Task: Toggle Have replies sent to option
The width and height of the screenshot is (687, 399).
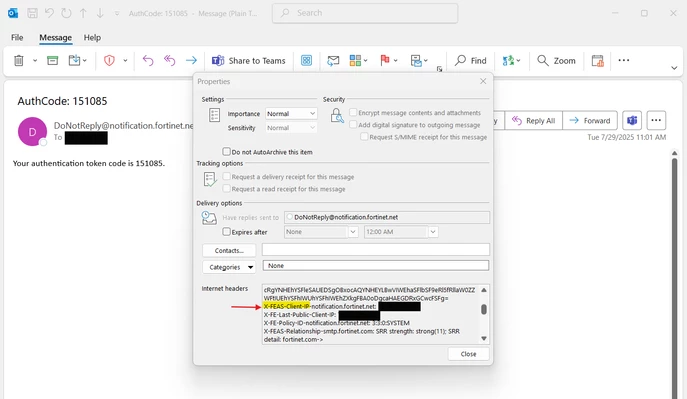Action: pos(289,217)
